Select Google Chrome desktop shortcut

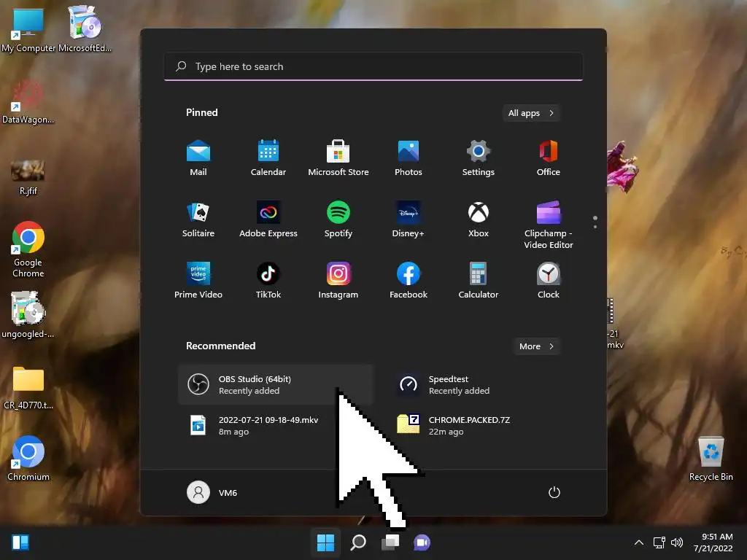tap(28, 249)
